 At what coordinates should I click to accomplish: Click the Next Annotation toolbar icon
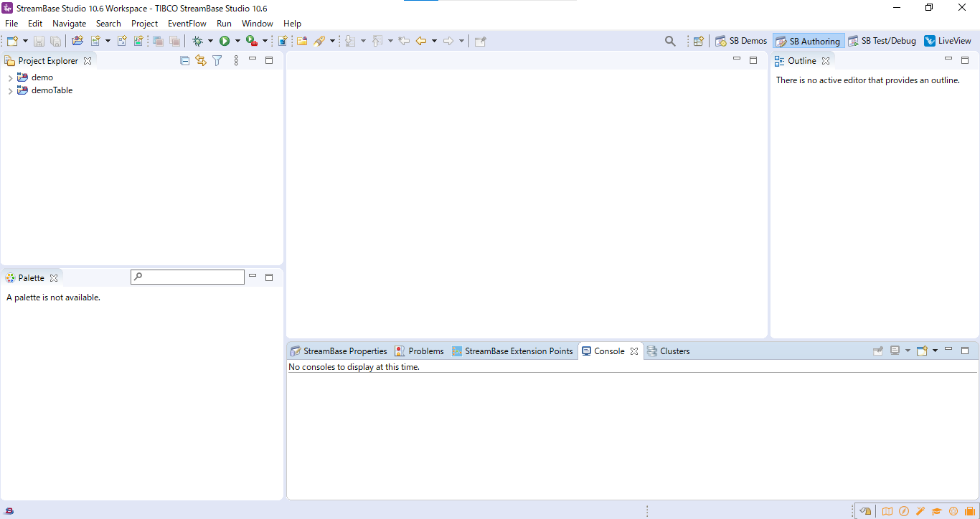coord(349,41)
